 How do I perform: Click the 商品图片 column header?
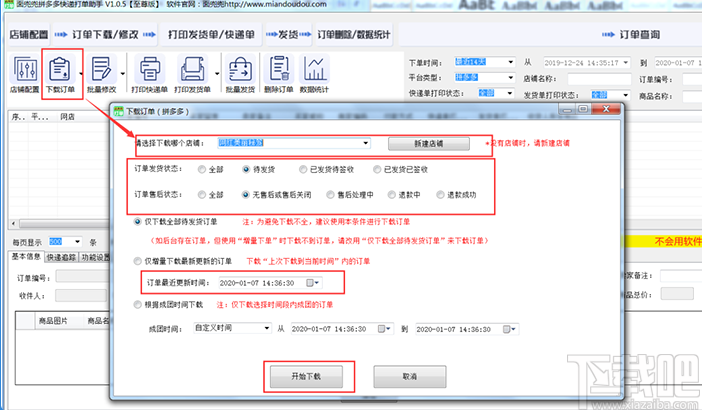click(x=54, y=321)
